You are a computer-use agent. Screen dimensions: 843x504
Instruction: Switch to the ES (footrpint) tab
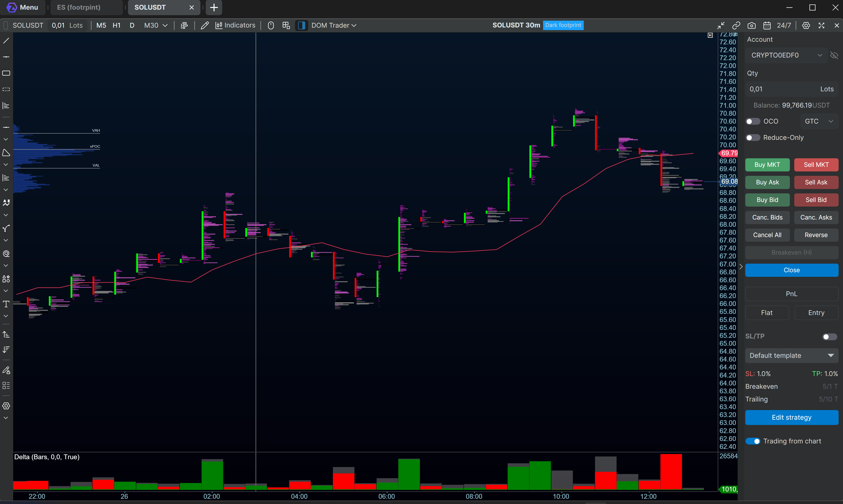(x=87, y=7)
